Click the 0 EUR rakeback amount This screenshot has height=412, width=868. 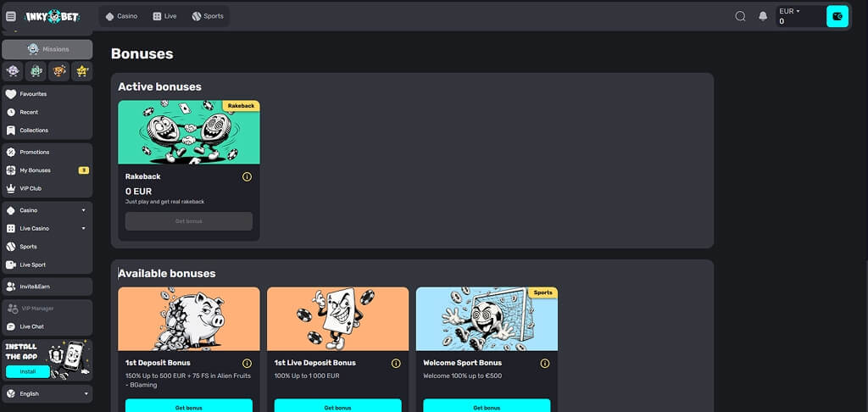tap(138, 192)
